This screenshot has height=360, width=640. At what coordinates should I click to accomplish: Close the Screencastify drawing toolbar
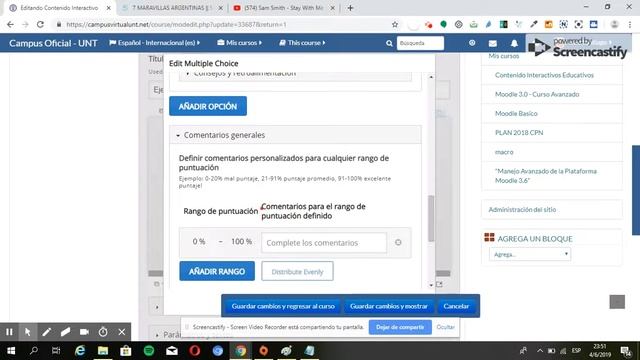click(x=122, y=332)
